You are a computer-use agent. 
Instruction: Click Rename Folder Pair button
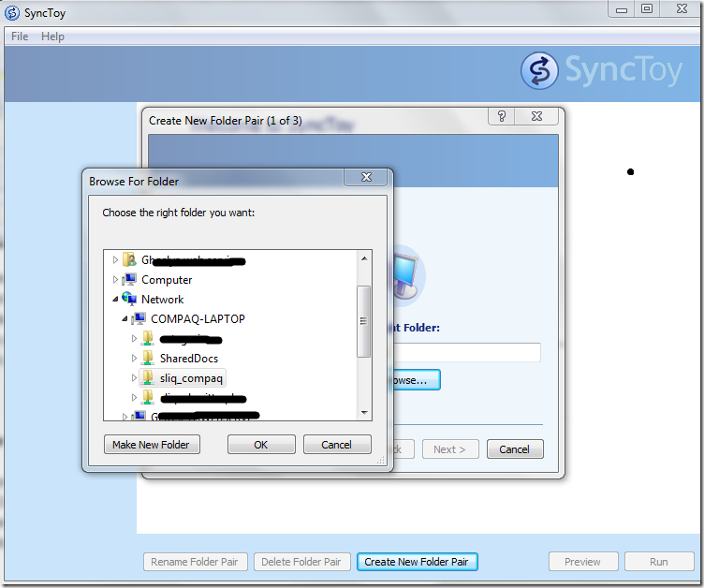point(195,562)
